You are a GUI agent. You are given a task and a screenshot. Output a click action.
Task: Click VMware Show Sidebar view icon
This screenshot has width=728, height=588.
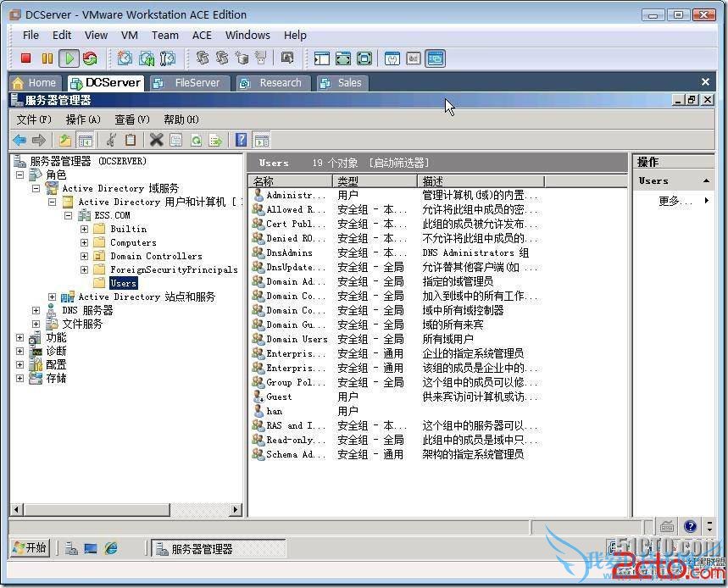tap(321, 58)
